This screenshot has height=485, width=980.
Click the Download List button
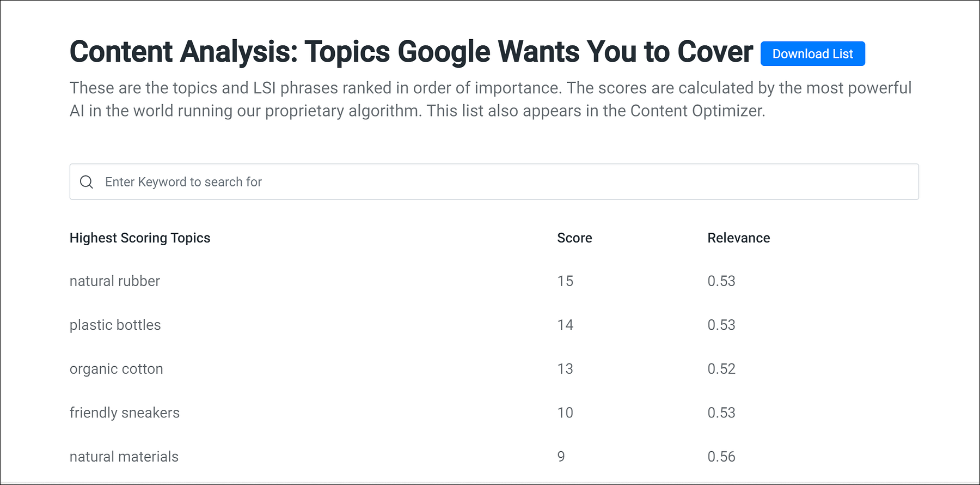pyautogui.click(x=812, y=53)
